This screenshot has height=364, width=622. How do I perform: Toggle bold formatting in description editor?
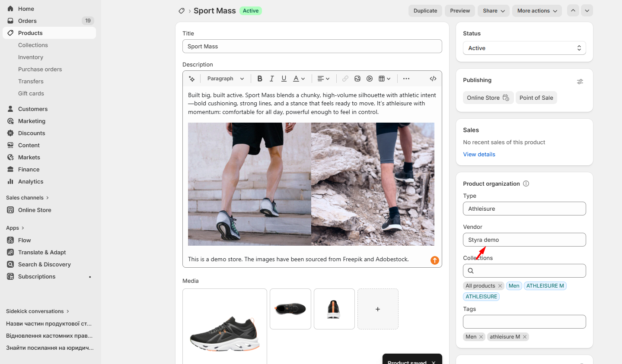(260, 79)
